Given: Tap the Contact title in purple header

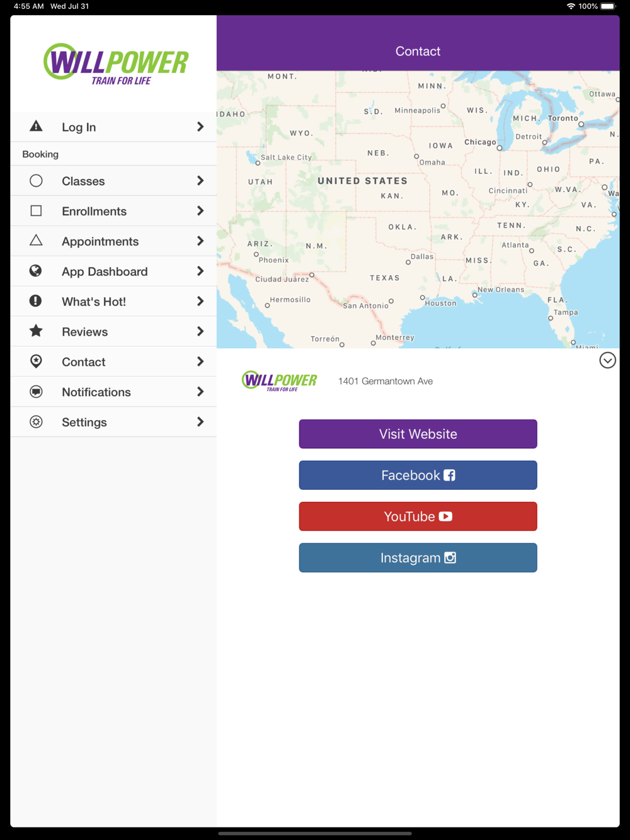Looking at the screenshot, I should pos(418,51).
